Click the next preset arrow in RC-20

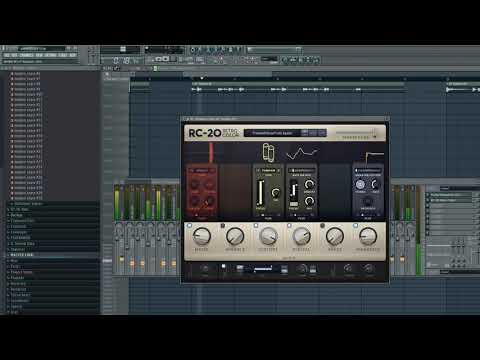pos(322,133)
